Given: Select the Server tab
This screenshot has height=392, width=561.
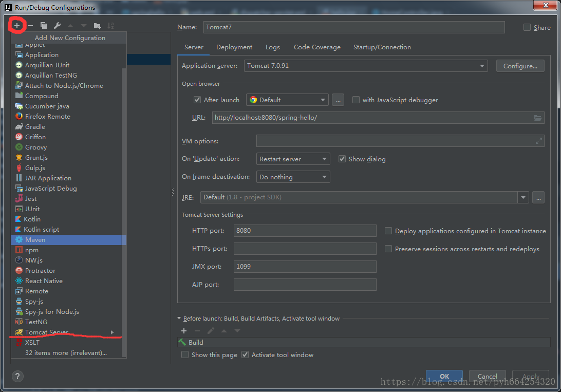Looking at the screenshot, I should coord(194,47).
